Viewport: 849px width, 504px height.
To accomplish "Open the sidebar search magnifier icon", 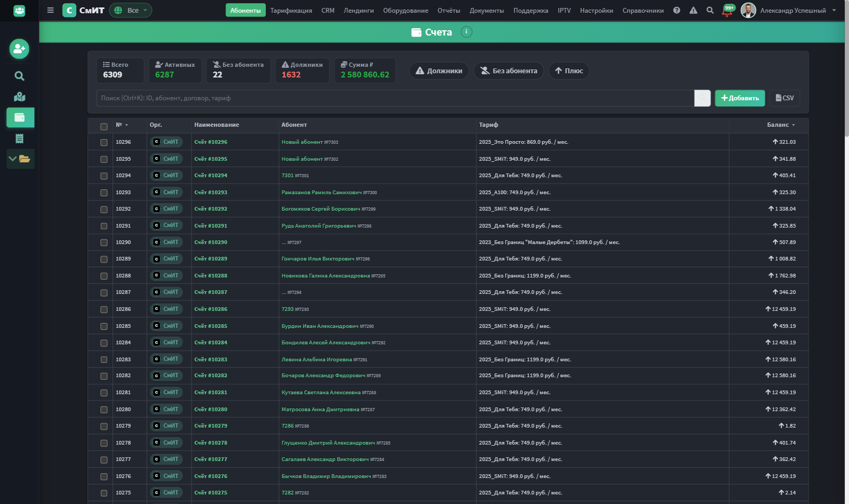I will click(19, 76).
